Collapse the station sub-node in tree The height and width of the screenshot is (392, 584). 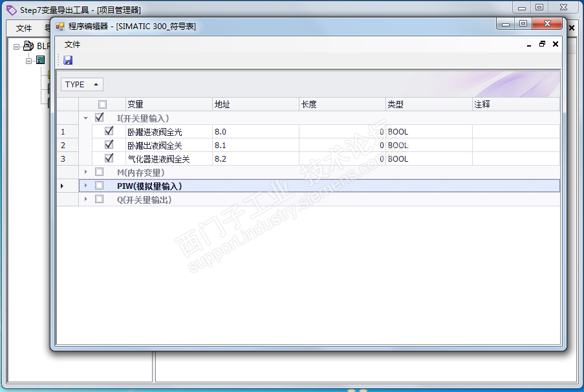click(x=28, y=61)
